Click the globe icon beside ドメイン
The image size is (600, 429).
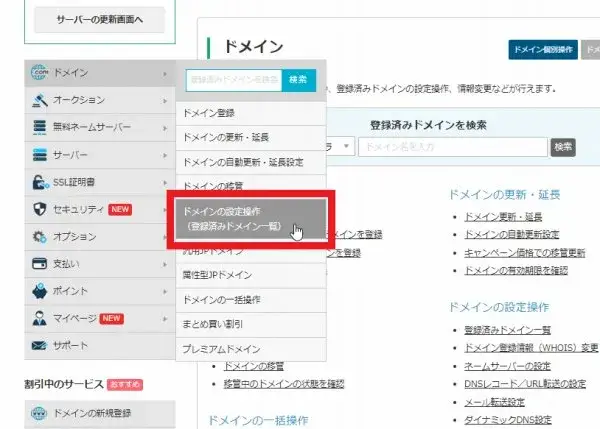click(x=39, y=72)
